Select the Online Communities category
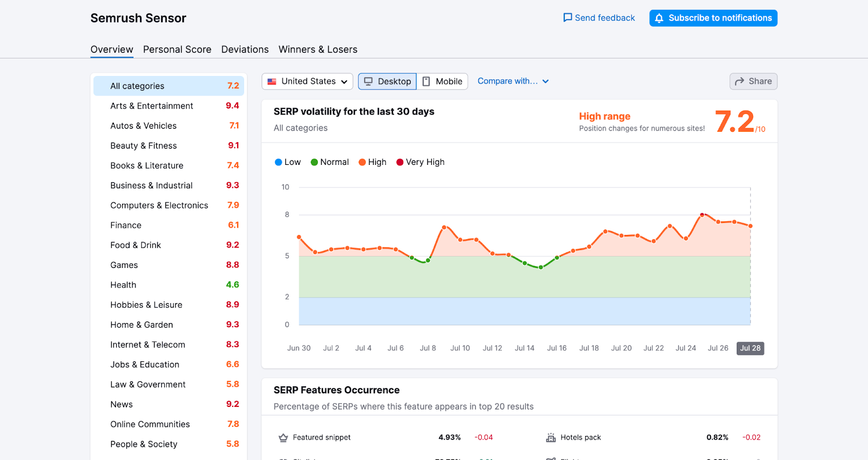 169,424
